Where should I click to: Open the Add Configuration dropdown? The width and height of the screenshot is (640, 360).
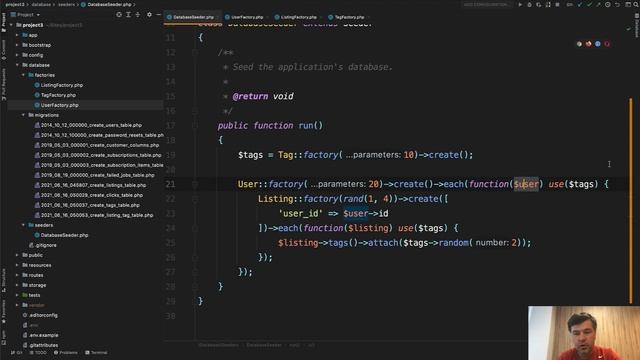coord(487,4)
